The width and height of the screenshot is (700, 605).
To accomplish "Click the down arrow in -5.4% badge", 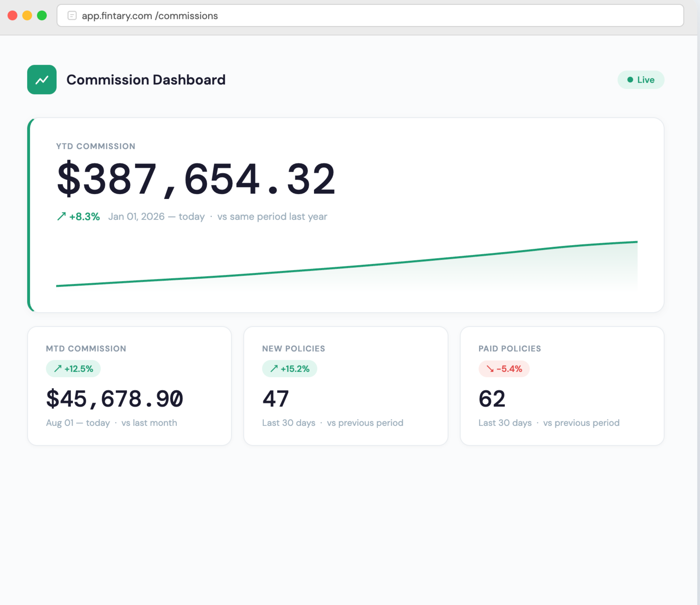I will click(x=490, y=369).
